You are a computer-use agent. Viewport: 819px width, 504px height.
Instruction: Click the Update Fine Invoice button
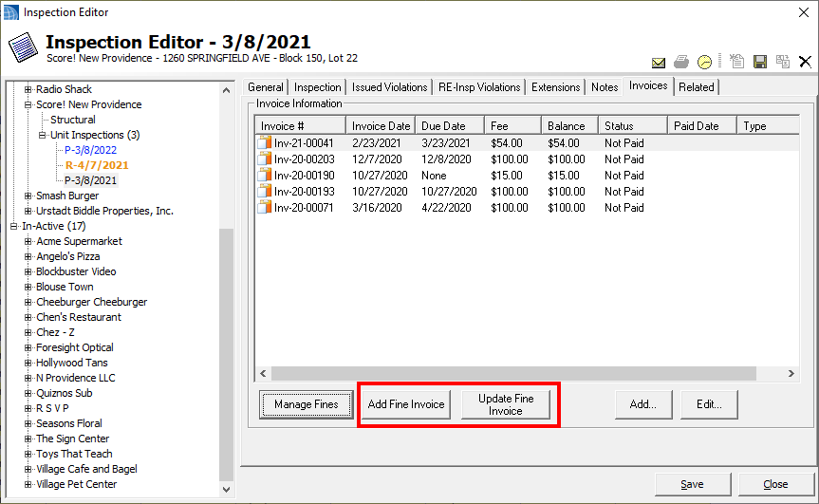(x=506, y=404)
